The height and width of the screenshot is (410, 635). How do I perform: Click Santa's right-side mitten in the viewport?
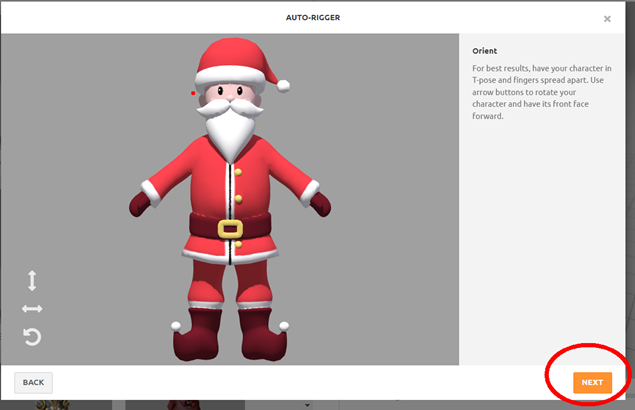coord(320,204)
